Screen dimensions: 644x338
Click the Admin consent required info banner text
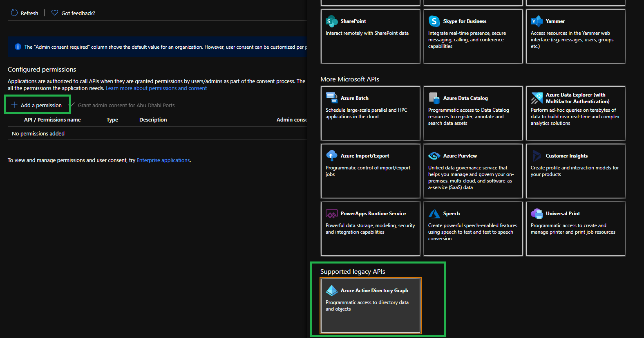click(165, 47)
